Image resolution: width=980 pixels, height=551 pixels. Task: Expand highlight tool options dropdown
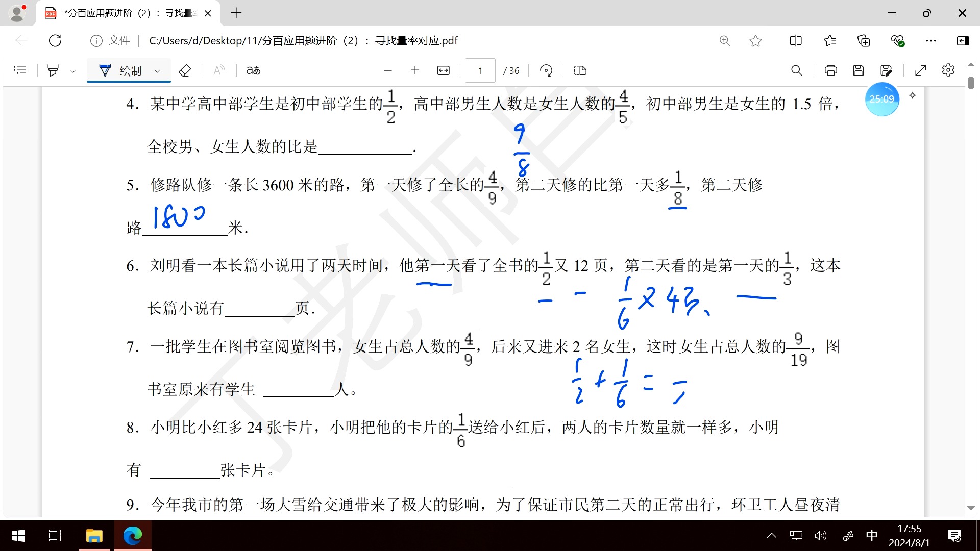(73, 71)
